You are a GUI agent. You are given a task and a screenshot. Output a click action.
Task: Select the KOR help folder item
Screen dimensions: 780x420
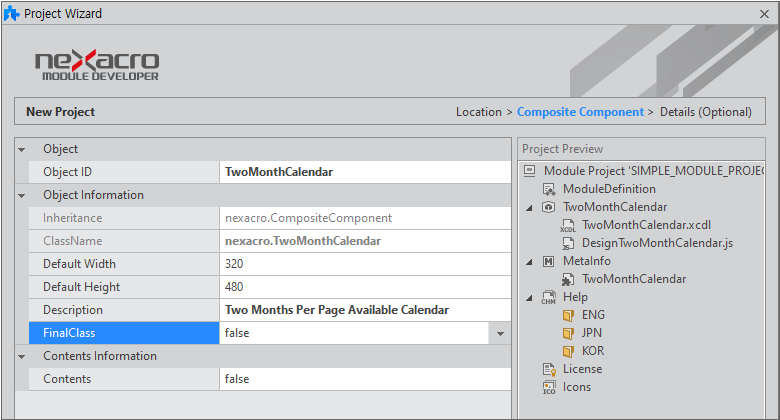tap(592, 351)
